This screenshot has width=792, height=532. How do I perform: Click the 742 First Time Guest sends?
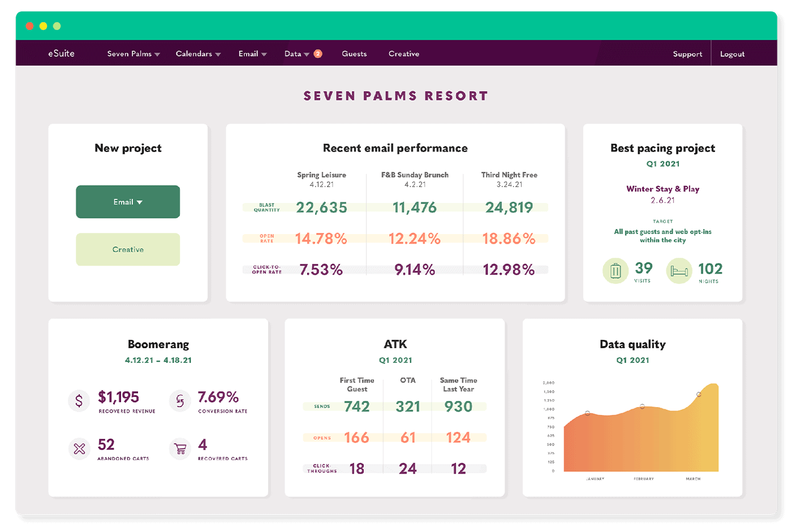(357, 406)
